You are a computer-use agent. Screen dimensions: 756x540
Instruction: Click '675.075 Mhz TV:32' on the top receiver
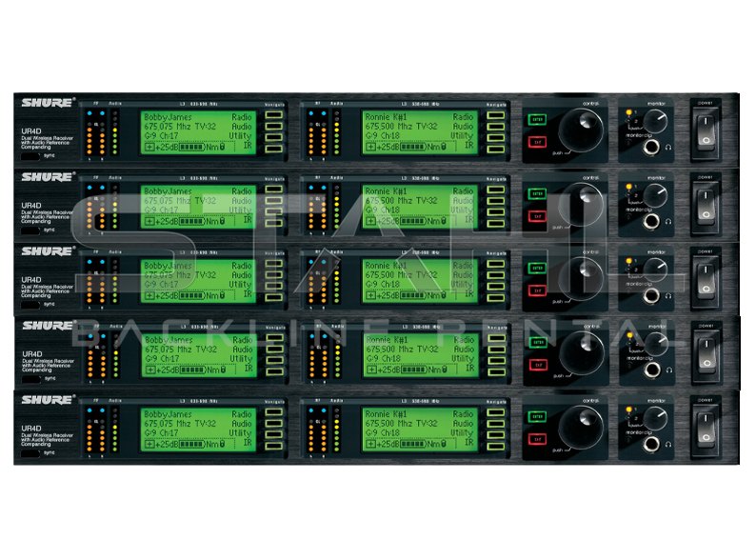click(x=180, y=127)
